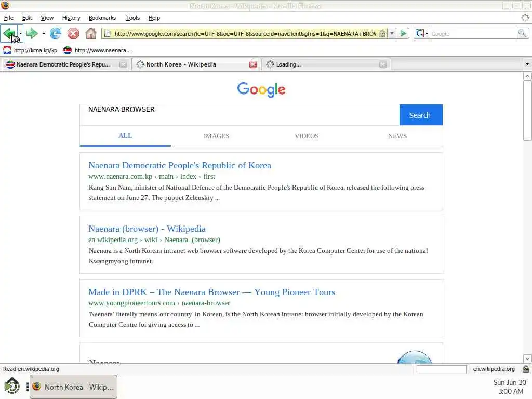
Task: Click the taskbar date and time
Action: click(x=509, y=387)
